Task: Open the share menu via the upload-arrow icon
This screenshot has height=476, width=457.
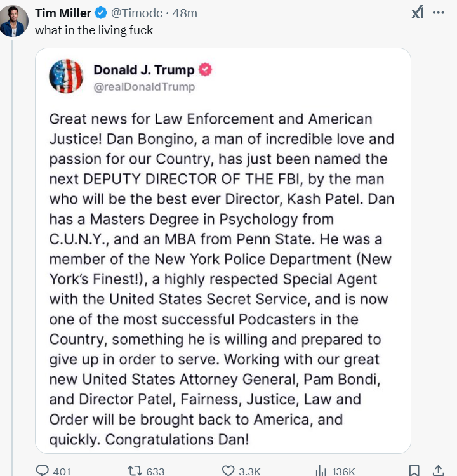Action: click(437, 470)
